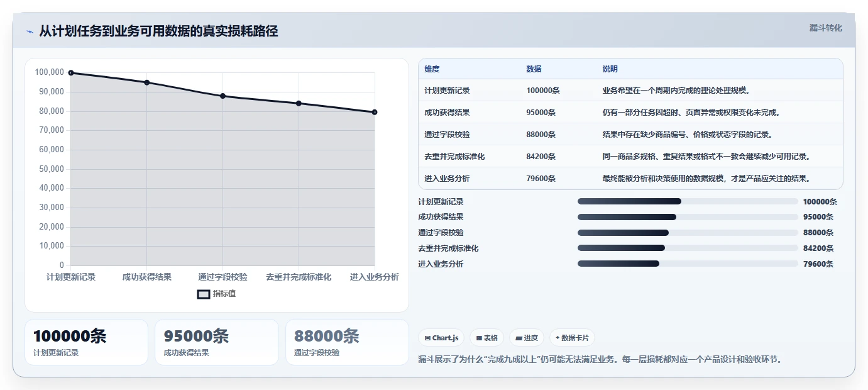This screenshot has width=868, height=390.
Task: Click the 去重并完成标准化 progress bar
Action: click(688, 248)
